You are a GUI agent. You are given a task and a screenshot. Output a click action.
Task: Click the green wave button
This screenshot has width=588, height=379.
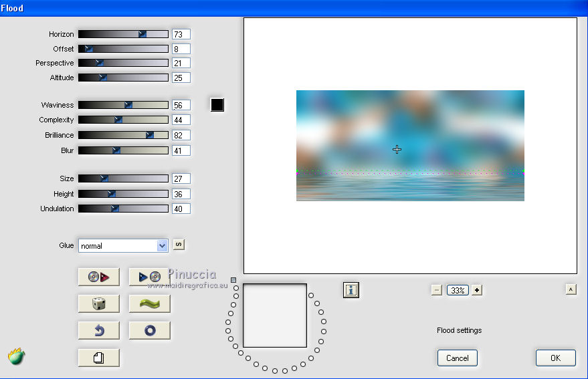149,303
